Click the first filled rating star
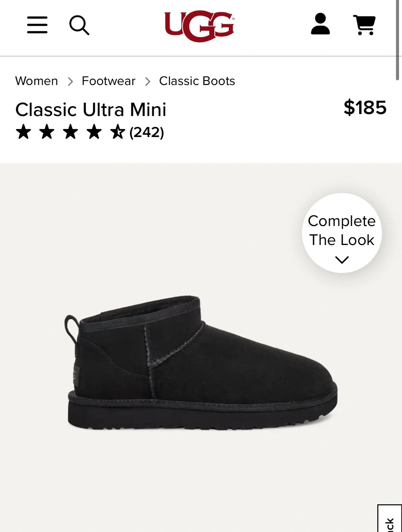Viewport: 402px width, 532px height. coord(23,132)
